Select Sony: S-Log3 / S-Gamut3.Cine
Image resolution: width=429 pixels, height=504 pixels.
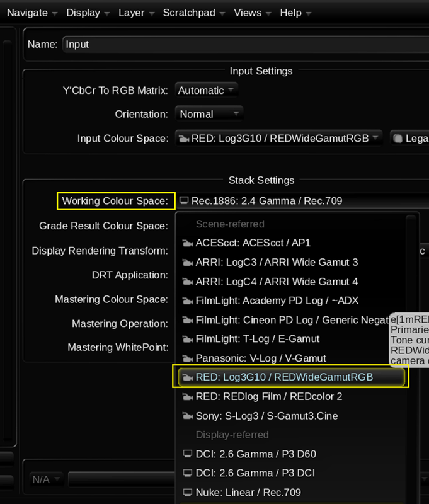(x=292, y=416)
